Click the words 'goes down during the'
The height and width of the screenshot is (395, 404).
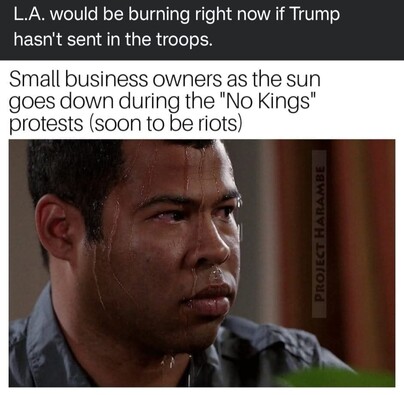[112, 101]
